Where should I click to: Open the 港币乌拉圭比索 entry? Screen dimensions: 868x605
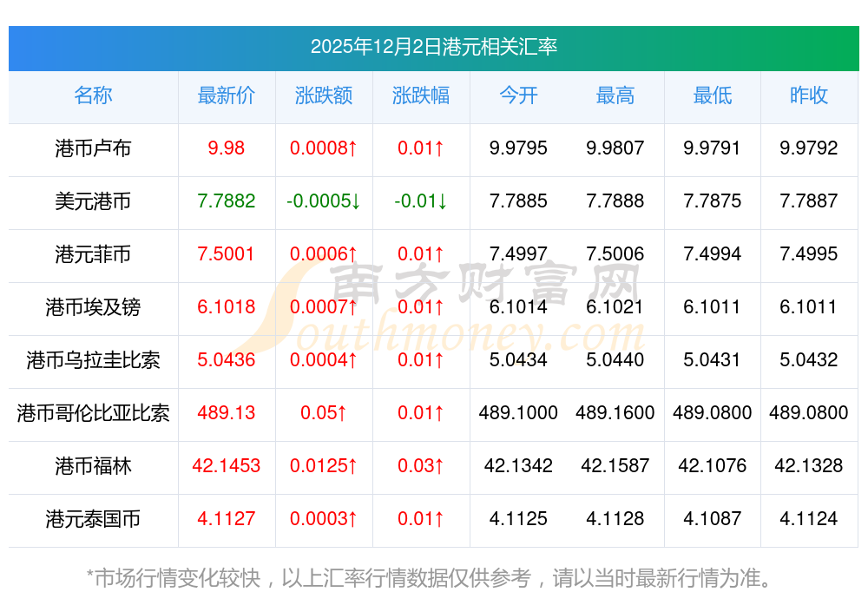[x=93, y=360]
